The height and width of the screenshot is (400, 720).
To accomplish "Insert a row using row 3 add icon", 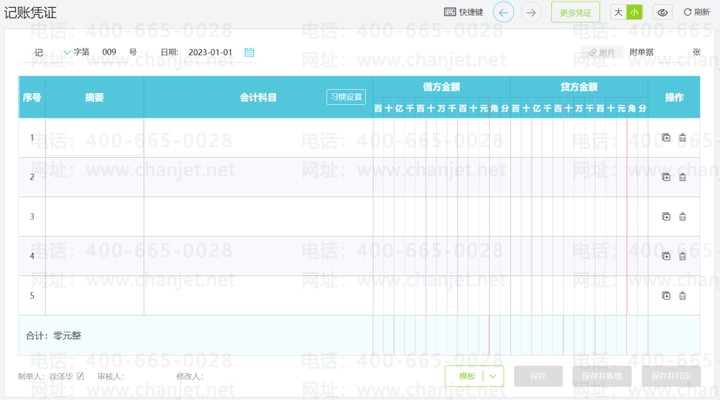I will tap(666, 216).
